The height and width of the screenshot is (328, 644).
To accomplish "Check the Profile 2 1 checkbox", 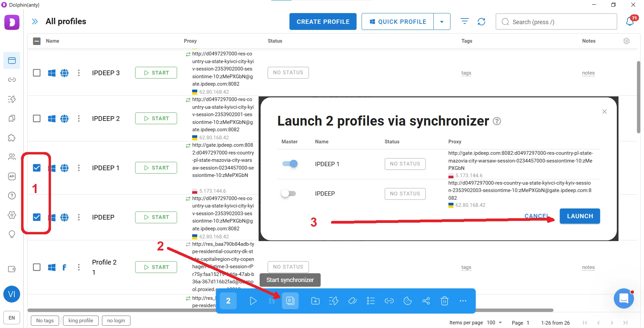I will [37, 267].
